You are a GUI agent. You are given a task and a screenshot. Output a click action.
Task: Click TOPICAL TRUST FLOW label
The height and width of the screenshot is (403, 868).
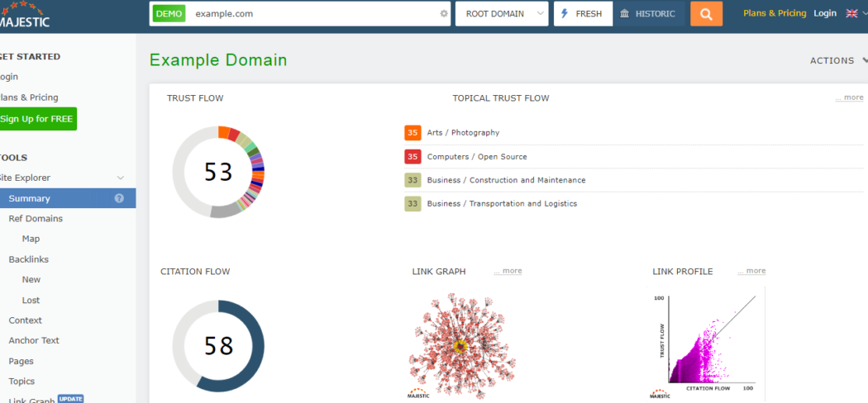(501, 98)
